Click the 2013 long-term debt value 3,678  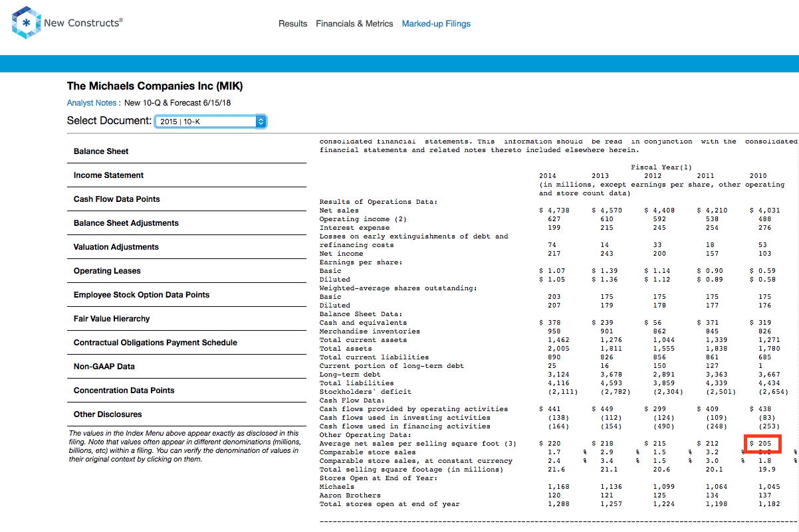pyautogui.click(x=611, y=375)
